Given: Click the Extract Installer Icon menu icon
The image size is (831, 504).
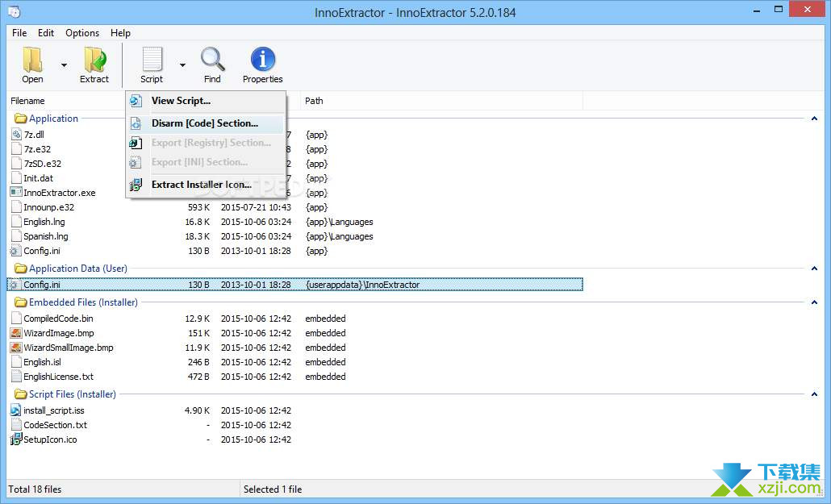Looking at the screenshot, I should point(136,185).
